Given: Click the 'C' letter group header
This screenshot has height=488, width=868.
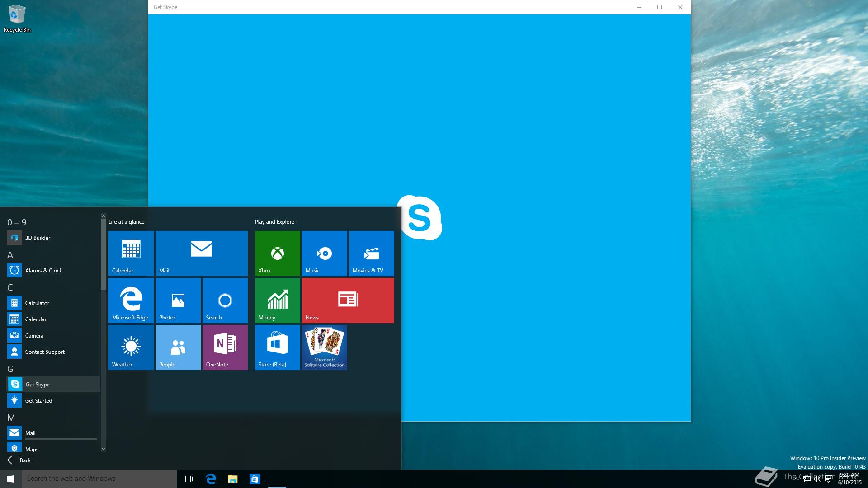Looking at the screenshot, I should click(x=10, y=287).
